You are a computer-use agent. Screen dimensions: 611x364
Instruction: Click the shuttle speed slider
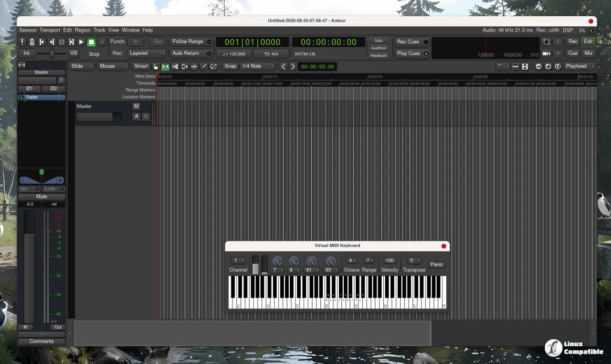pos(52,53)
